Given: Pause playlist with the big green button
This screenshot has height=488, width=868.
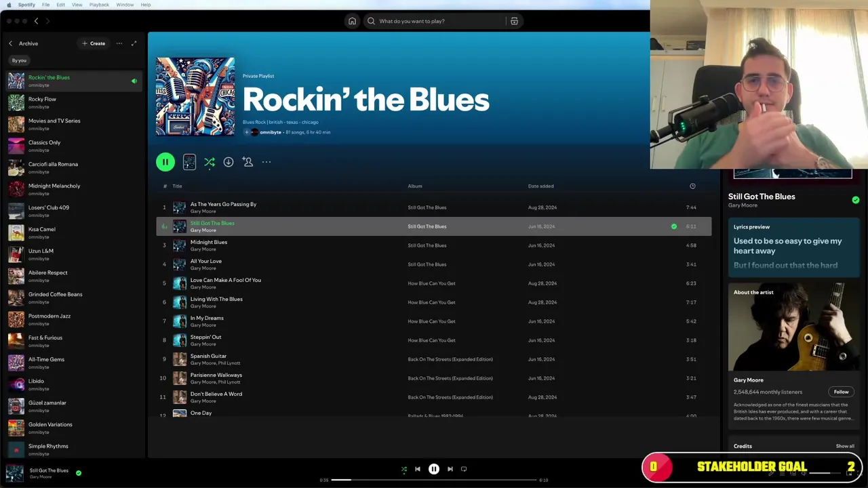Looking at the screenshot, I should [165, 162].
